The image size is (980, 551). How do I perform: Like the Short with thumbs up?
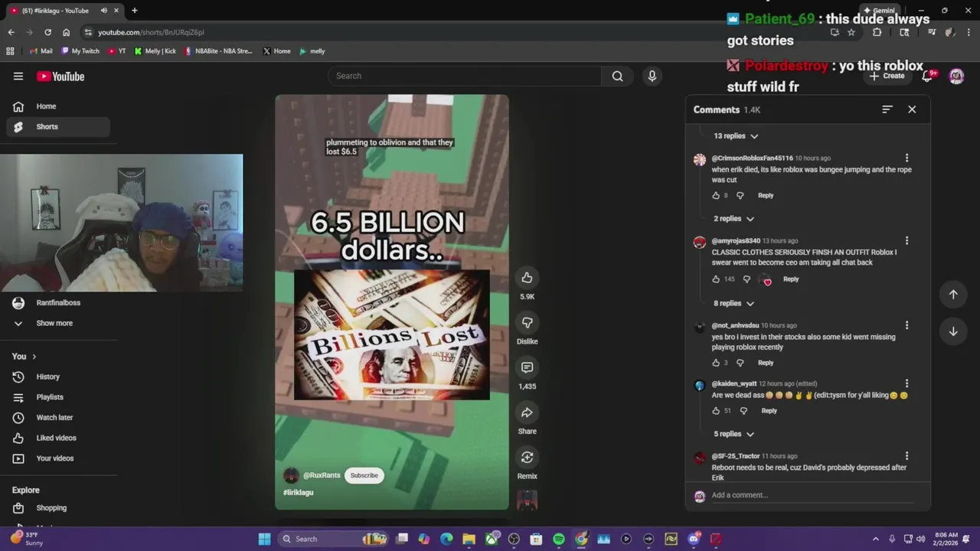tap(527, 278)
